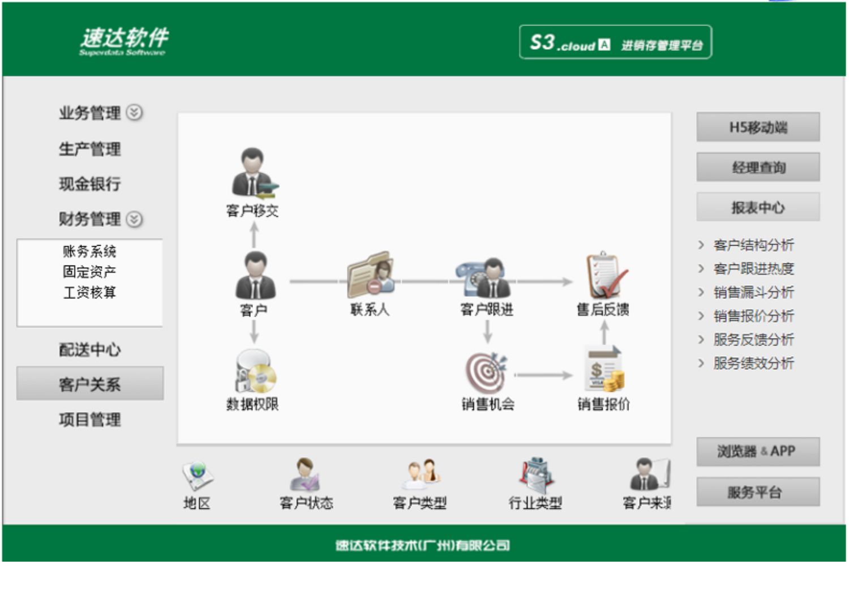The width and height of the screenshot is (849, 616).
Task: Open the 客户跟进热度 report link
Action: point(753,268)
